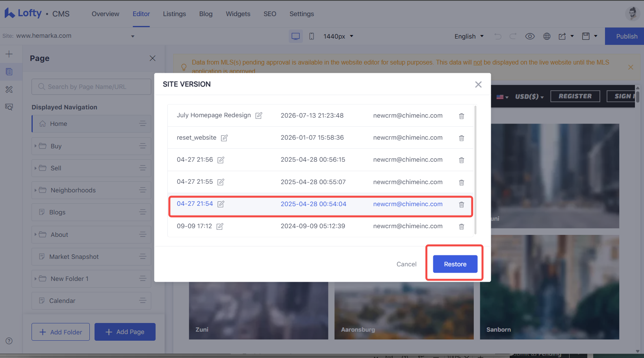Open the help question mark icon
The width and height of the screenshot is (644, 358).
pyautogui.click(x=9, y=341)
